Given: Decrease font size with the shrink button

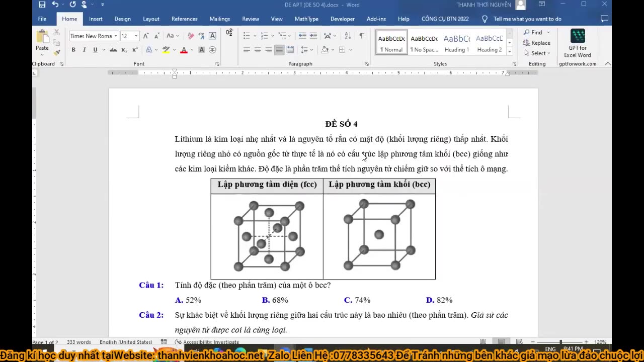Looking at the screenshot, I should 156,36.
